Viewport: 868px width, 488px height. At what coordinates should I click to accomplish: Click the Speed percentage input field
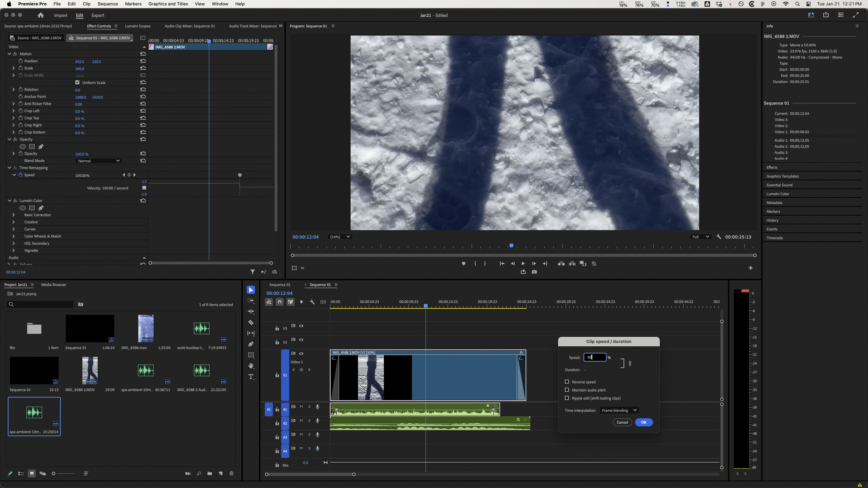(595, 357)
